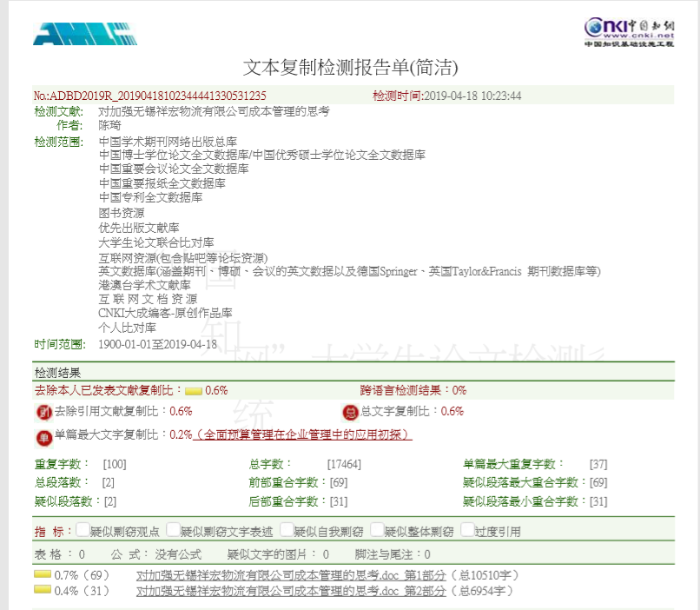Click 总字数 value [17464]
This screenshot has width=700, height=610.
pos(344,464)
